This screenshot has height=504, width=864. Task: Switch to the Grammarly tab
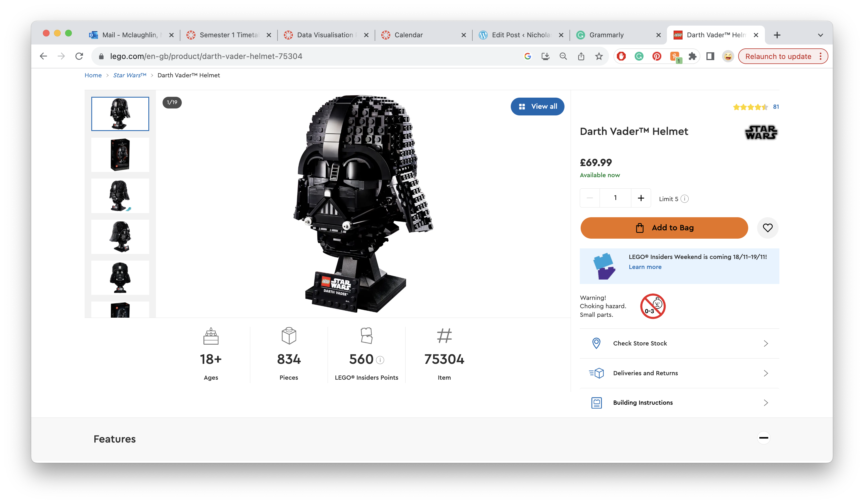[606, 35]
